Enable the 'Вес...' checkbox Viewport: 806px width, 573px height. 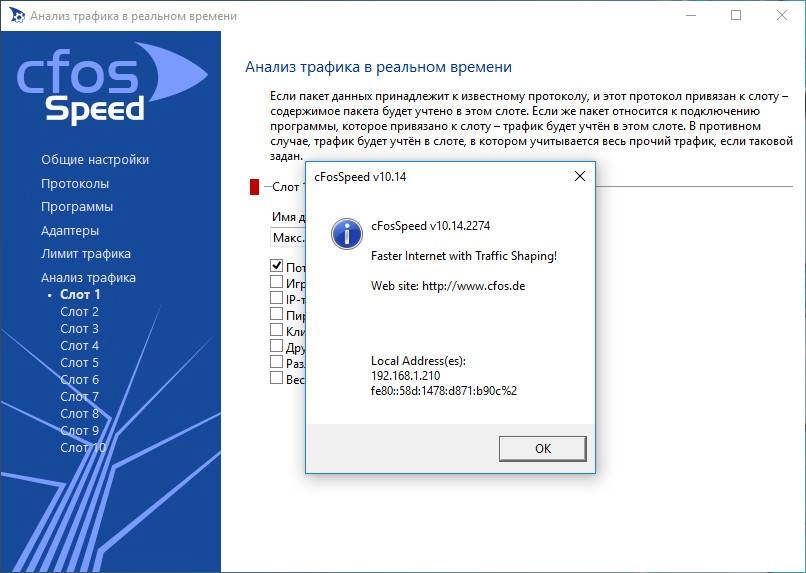[x=277, y=378]
